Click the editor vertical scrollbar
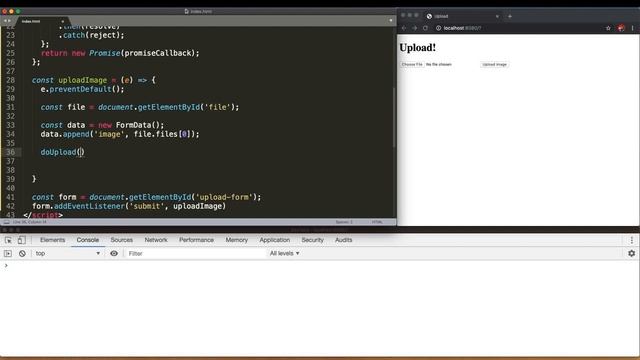The width and height of the screenshot is (640, 360). (x=394, y=118)
